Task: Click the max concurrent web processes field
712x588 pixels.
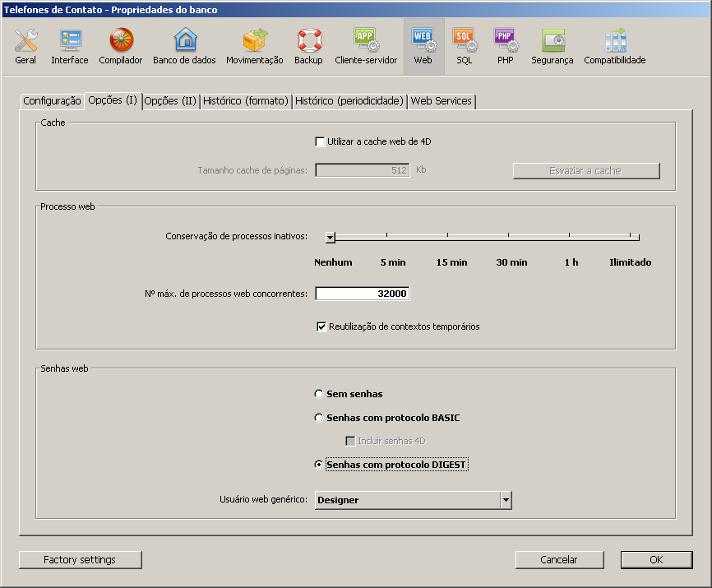Action: pos(362,294)
